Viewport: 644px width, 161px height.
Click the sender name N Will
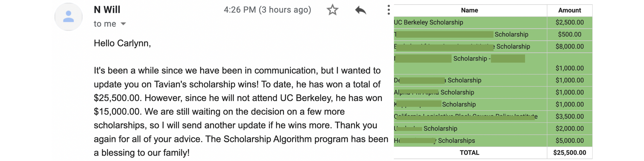coord(107,10)
